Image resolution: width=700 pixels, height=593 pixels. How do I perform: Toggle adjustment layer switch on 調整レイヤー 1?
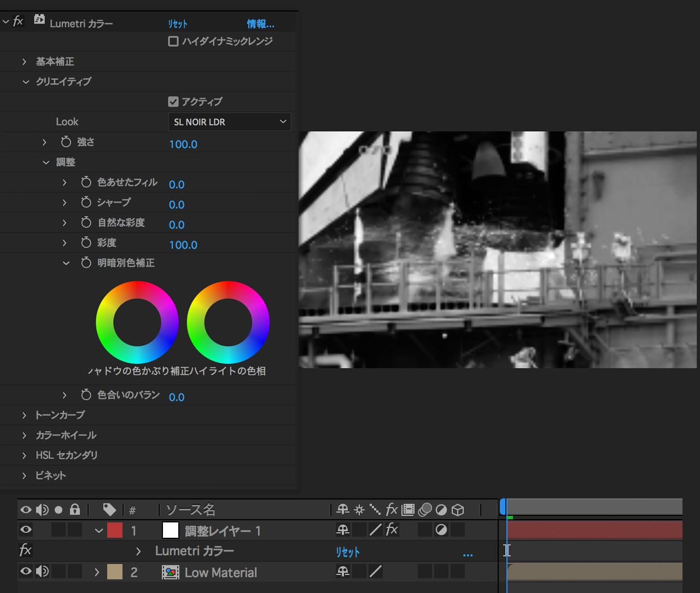(441, 530)
